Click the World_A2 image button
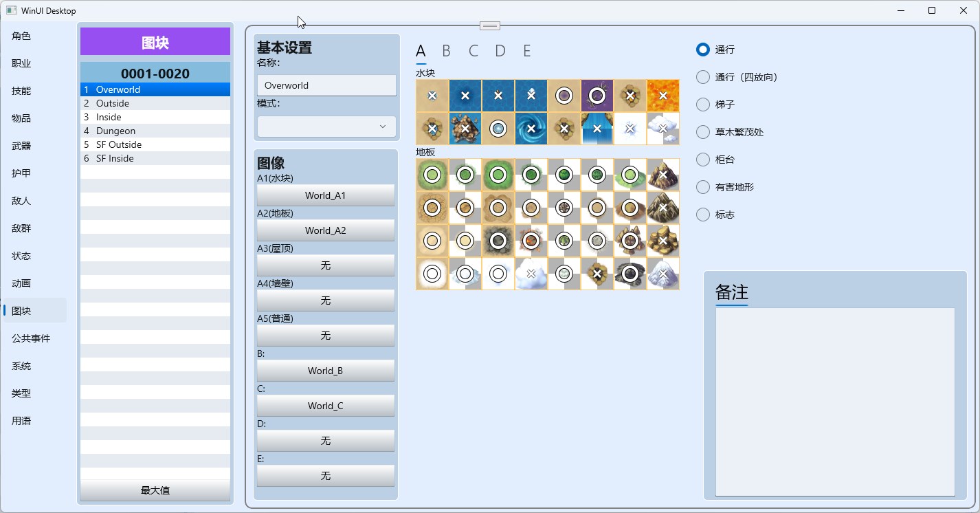This screenshot has height=513, width=980. click(326, 230)
